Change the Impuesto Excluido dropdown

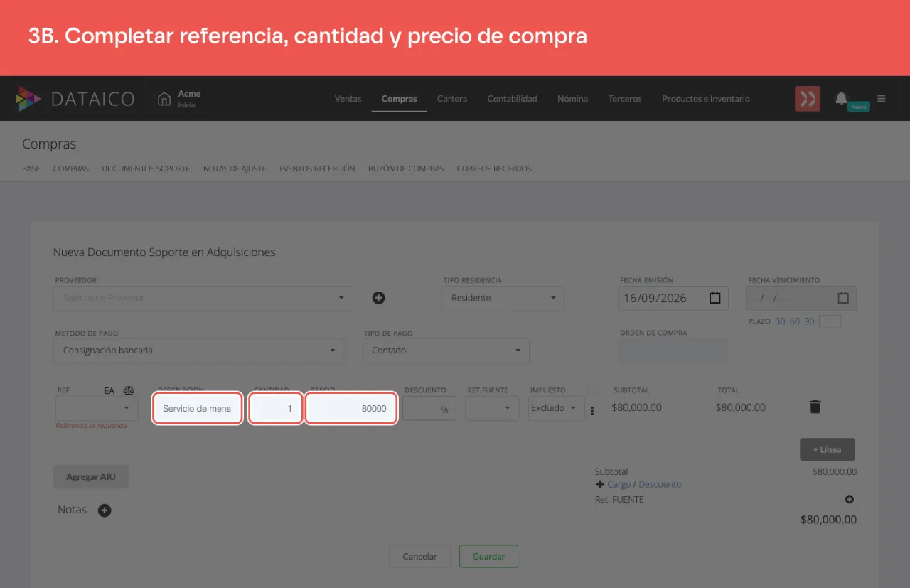[556, 408]
